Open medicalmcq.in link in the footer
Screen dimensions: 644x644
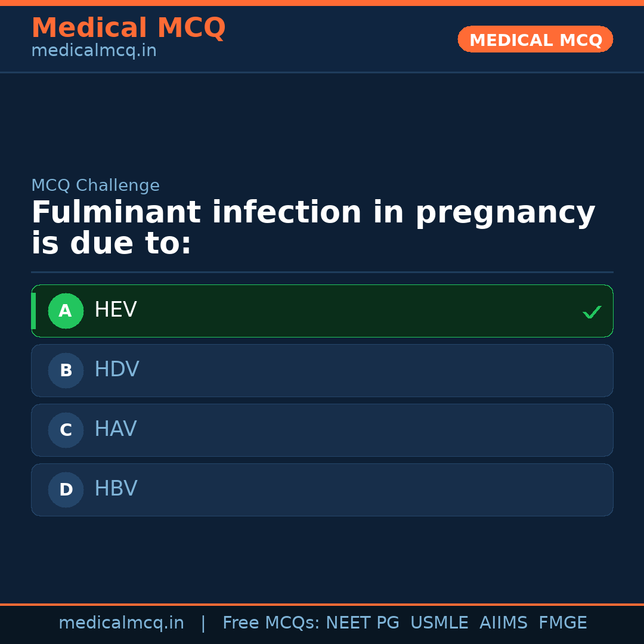point(121,623)
